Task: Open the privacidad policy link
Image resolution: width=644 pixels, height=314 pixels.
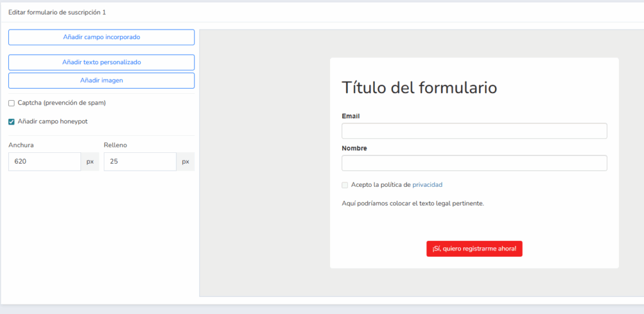Action: point(428,185)
